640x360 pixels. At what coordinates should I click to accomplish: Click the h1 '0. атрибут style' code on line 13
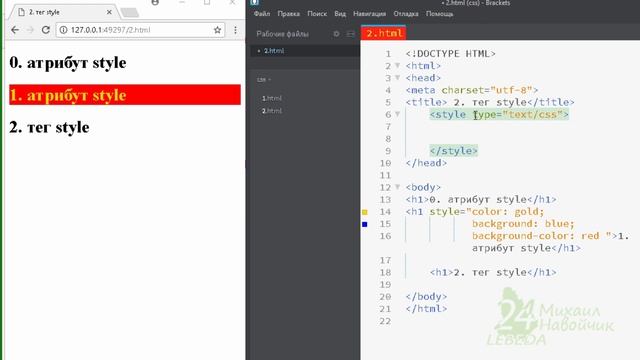(x=481, y=200)
